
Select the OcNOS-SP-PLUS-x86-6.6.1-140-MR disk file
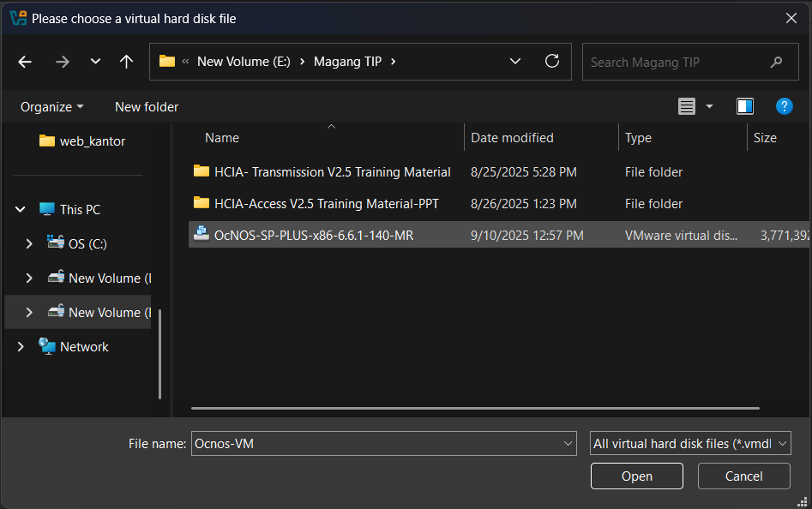click(314, 235)
